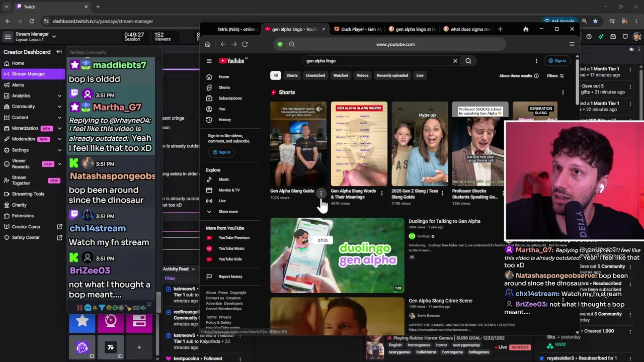Select the Watched filter chip
The image size is (644, 362).
[341, 75]
